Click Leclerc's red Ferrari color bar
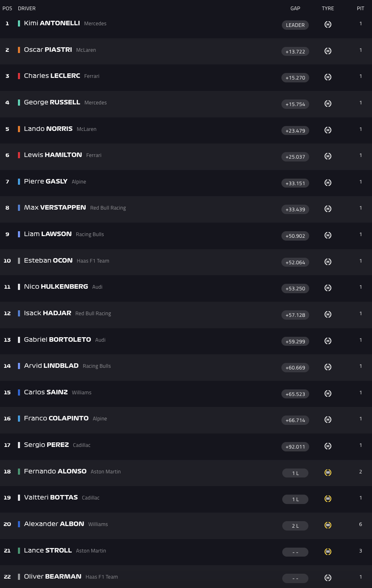The image size is (372, 588). (x=19, y=76)
